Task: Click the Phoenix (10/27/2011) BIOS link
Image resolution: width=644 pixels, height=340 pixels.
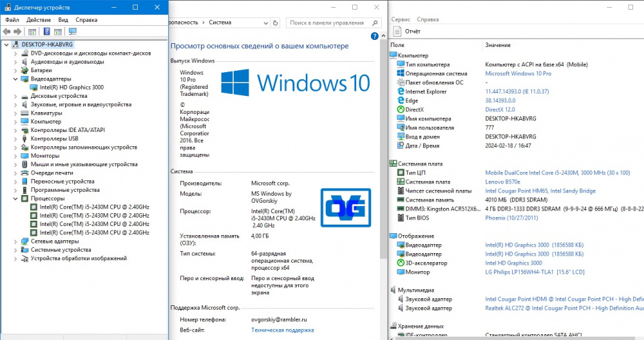Action: pyautogui.click(x=511, y=218)
